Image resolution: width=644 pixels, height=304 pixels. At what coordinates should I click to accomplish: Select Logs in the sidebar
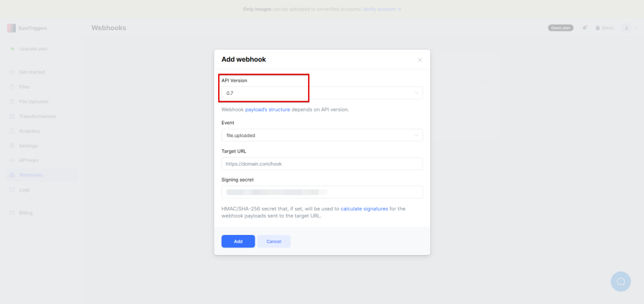tap(24, 190)
